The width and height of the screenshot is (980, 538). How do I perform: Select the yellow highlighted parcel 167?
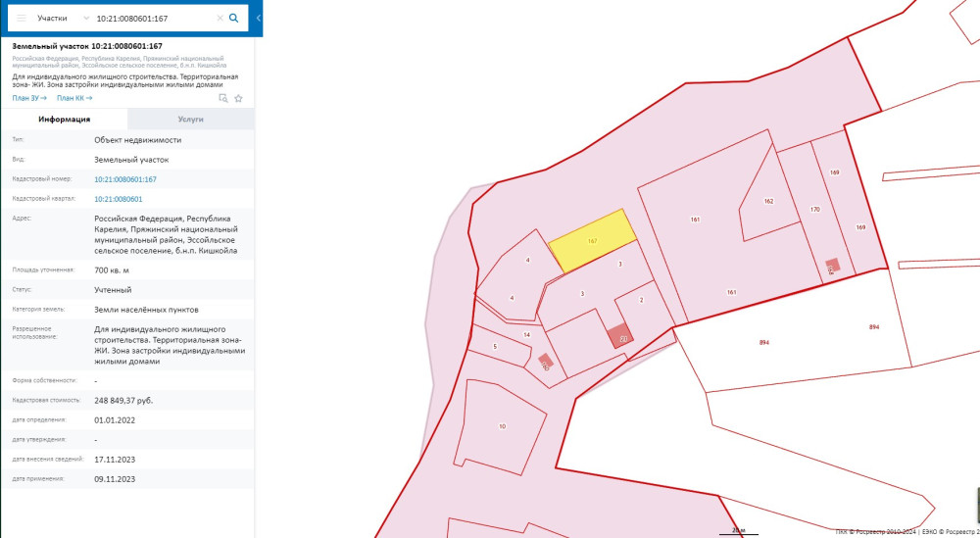591,241
